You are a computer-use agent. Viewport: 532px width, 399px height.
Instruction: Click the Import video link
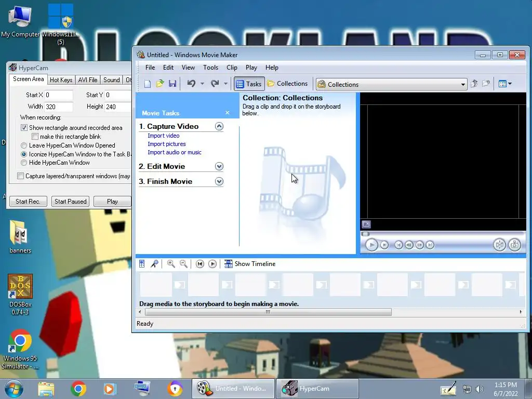[164, 136]
